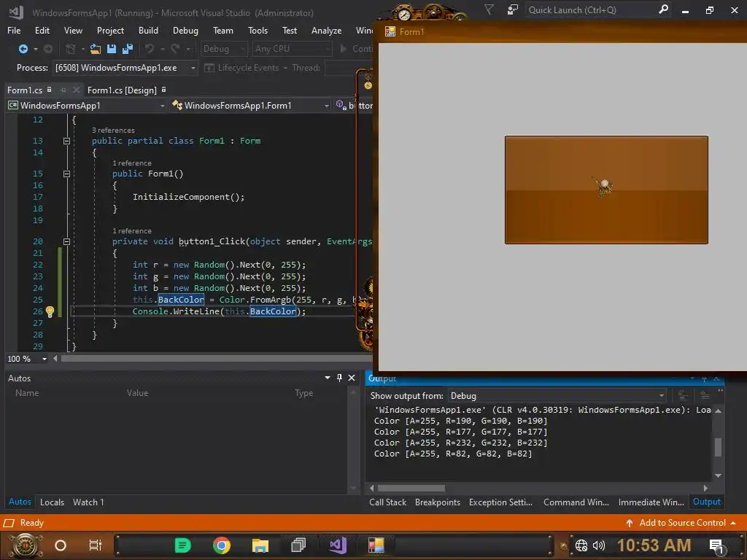Open the Any CPU platform dropdown
This screenshot has width=747, height=560.
coord(292,49)
